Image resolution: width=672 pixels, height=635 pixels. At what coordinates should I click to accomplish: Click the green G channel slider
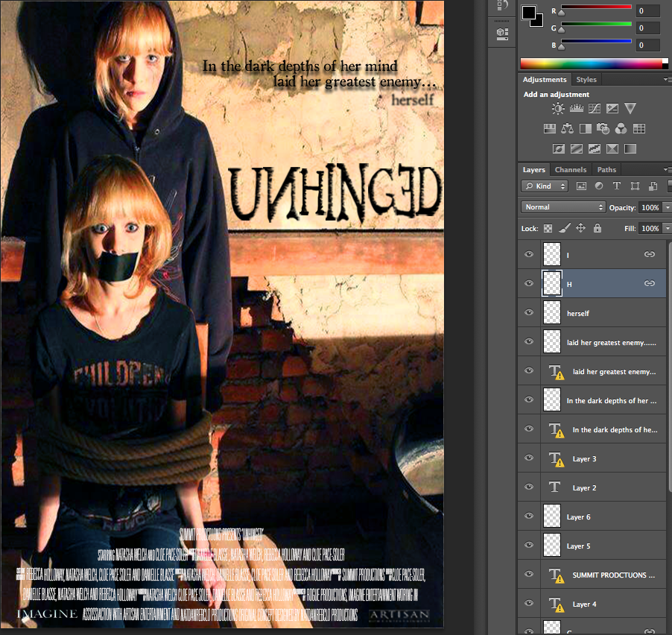click(x=596, y=24)
